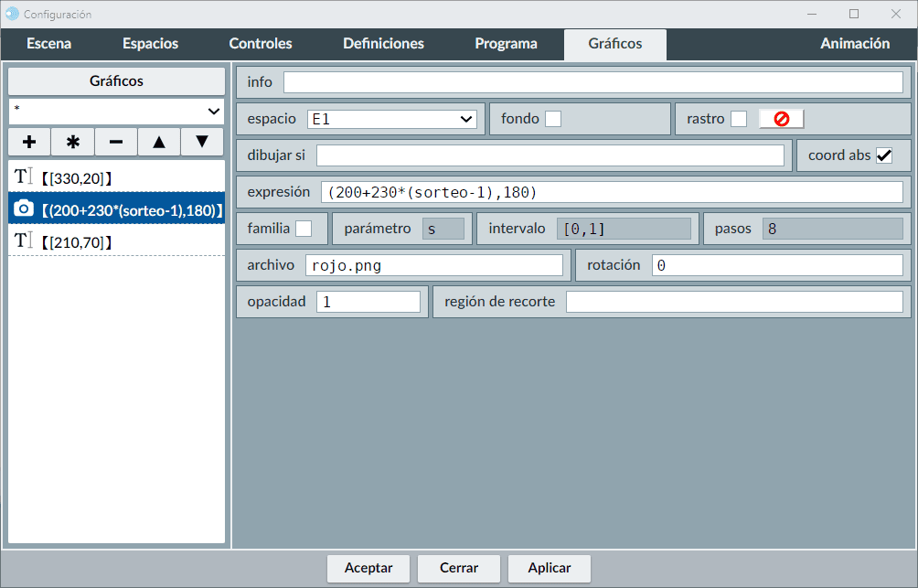Open the espacio E1 dropdown
Viewport: 918px width, 588px height.
(391, 119)
